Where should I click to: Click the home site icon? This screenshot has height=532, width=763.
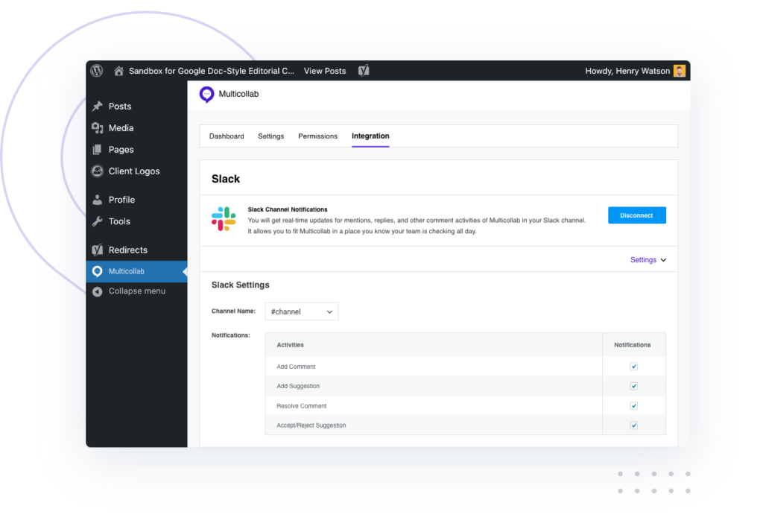click(118, 71)
